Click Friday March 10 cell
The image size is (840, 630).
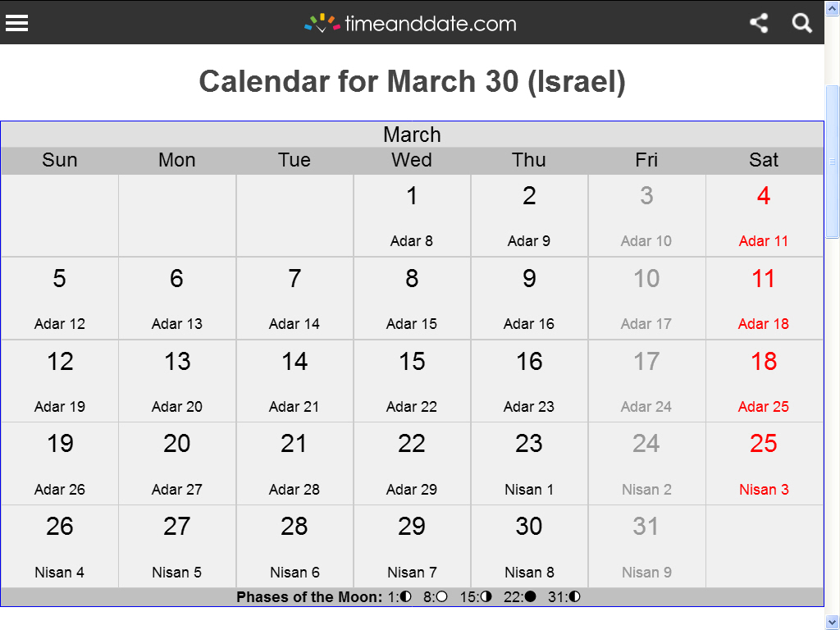646,299
